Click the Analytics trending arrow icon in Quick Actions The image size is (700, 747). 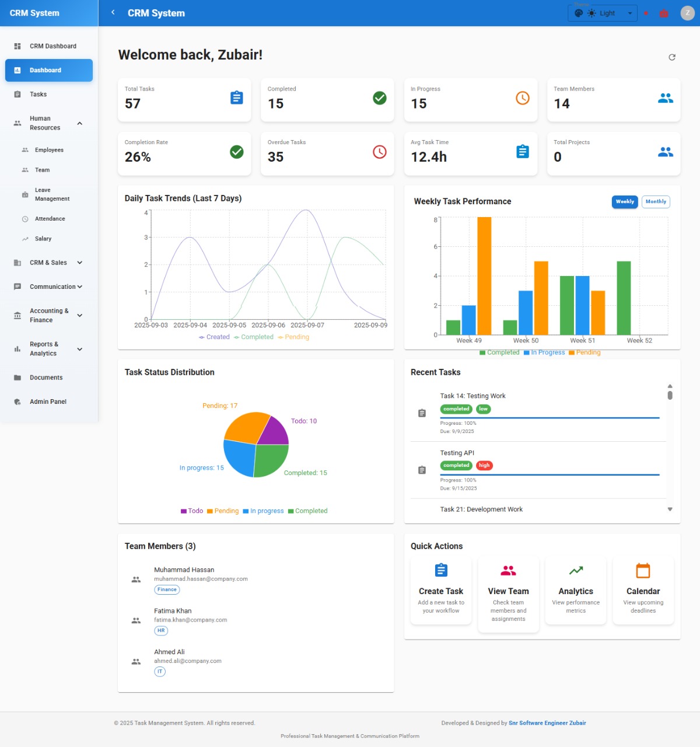576,570
